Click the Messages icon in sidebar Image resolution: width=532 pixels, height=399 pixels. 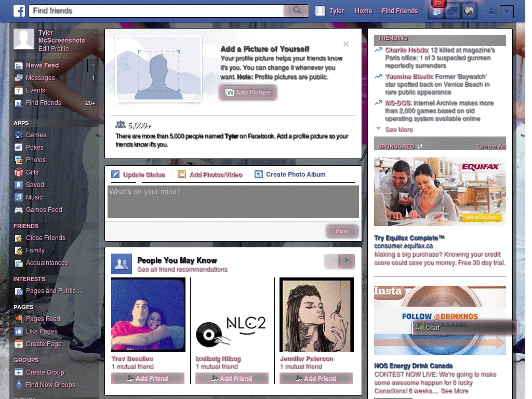19,78
